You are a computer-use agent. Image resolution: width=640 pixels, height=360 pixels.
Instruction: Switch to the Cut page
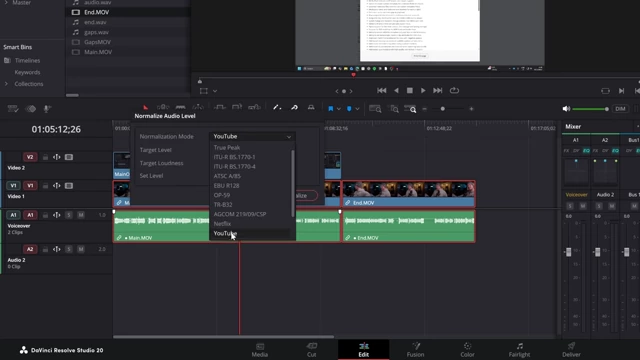coord(311,350)
